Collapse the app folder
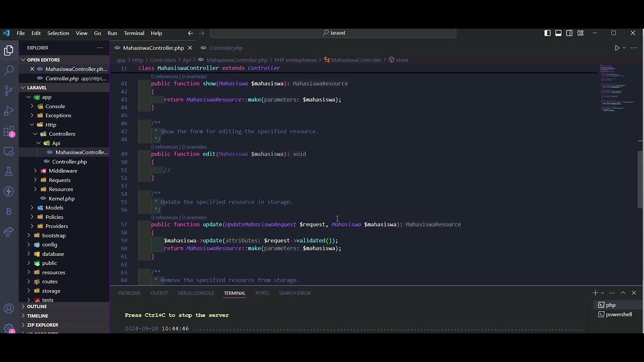 [64, 97]
